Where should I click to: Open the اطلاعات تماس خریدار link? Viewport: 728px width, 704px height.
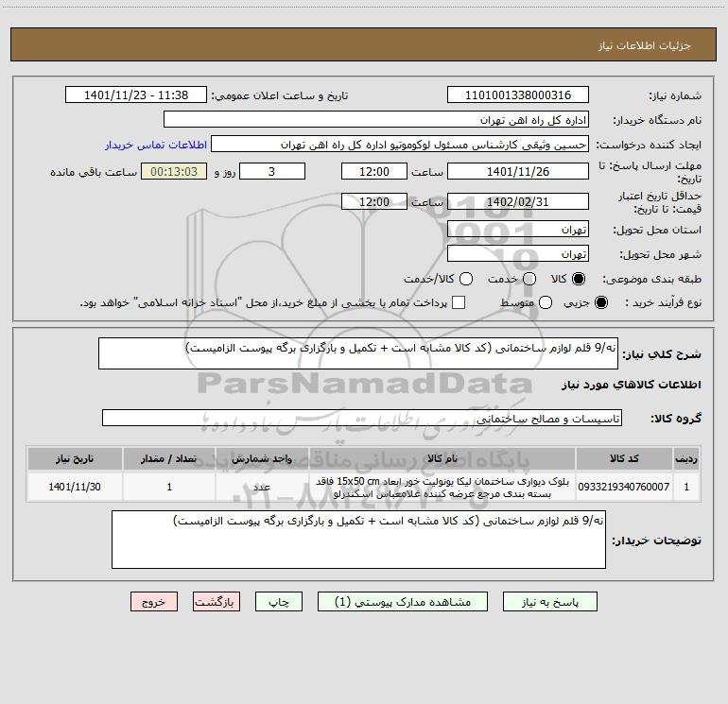156,145
